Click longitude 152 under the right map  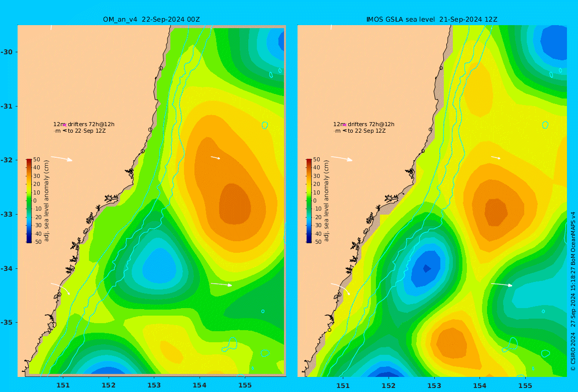(389, 385)
